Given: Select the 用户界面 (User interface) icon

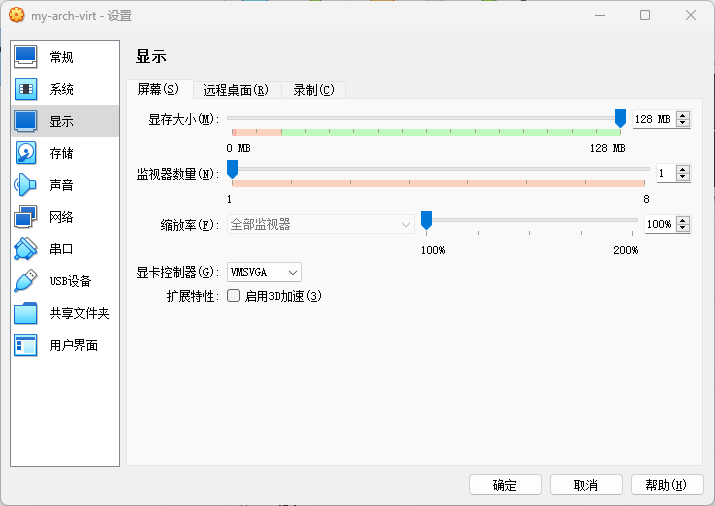Looking at the screenshot, I should point(25,345).
